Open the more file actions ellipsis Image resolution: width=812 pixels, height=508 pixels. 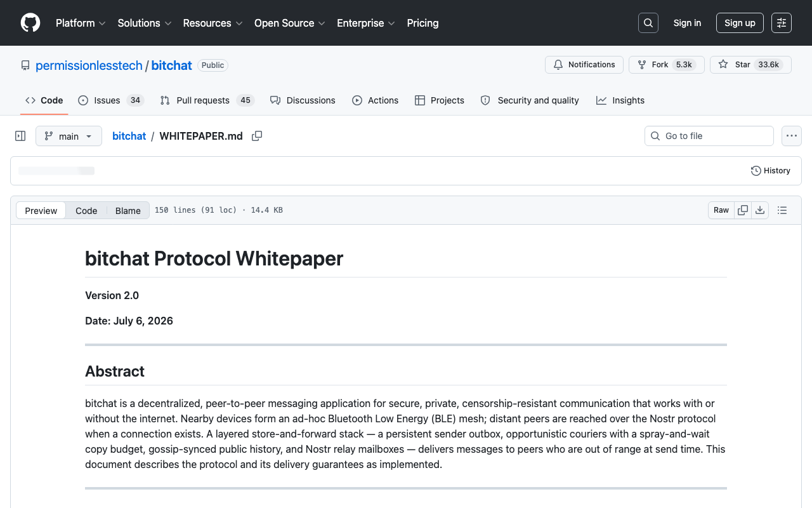[x=791, y=136]
